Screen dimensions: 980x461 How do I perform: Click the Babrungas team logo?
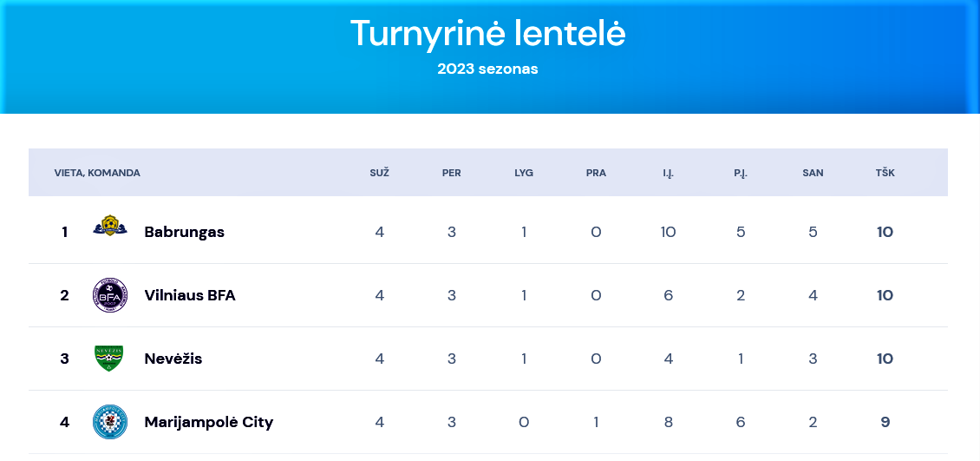pos(110,226)
